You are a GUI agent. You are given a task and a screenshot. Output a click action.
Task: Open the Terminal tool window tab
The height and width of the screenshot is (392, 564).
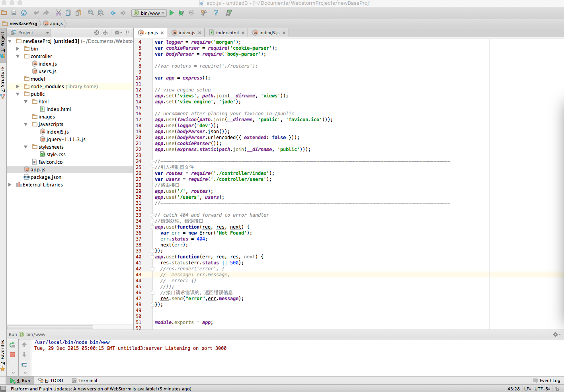coord(84,380)
